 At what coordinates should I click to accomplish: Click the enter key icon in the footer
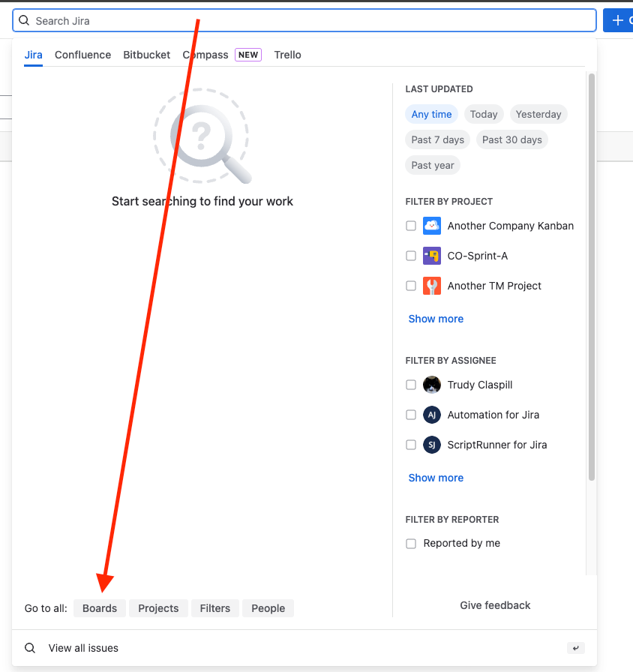click(x=575, y=648)
